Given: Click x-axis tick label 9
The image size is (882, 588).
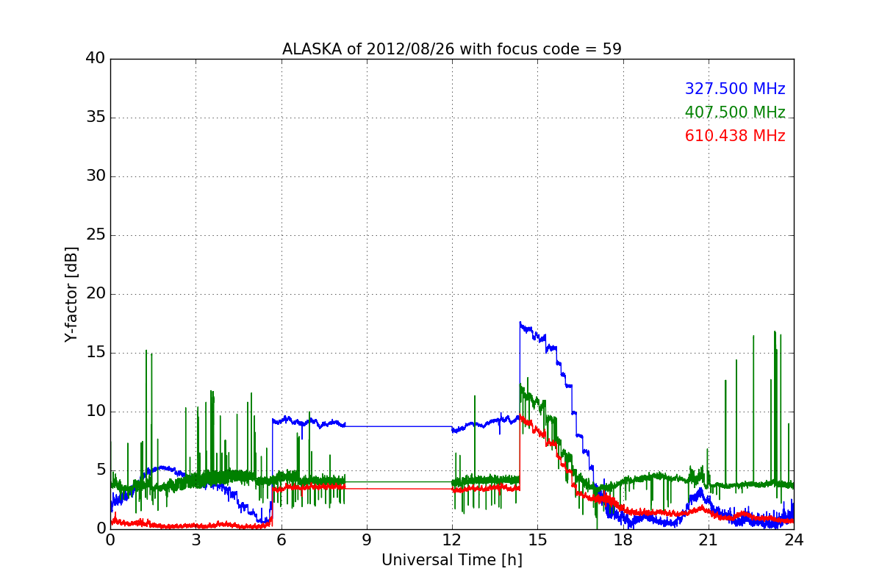Looking at the screenshot, I should [367, 539].
